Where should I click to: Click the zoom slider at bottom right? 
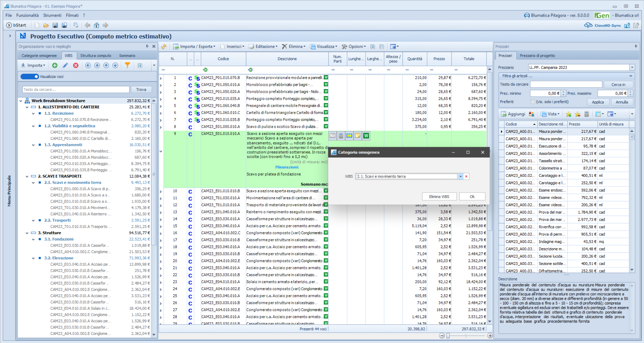(x=466, y=336)
